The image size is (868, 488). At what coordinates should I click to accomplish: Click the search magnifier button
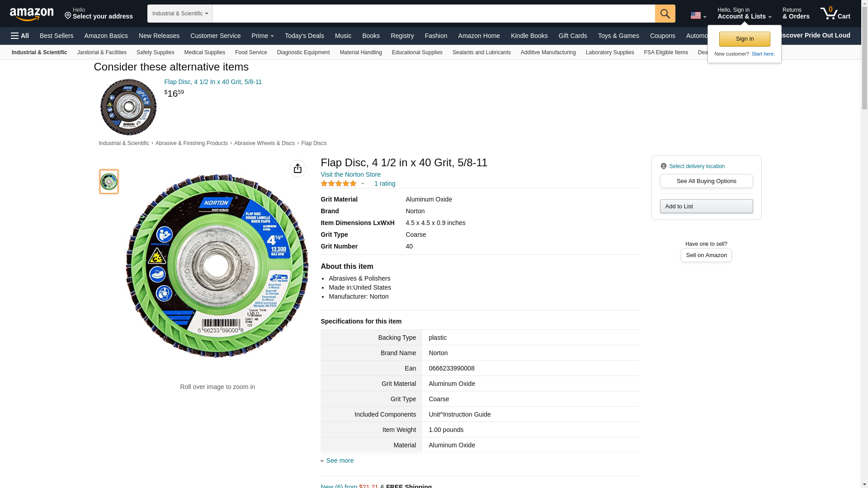pos(665,14)
